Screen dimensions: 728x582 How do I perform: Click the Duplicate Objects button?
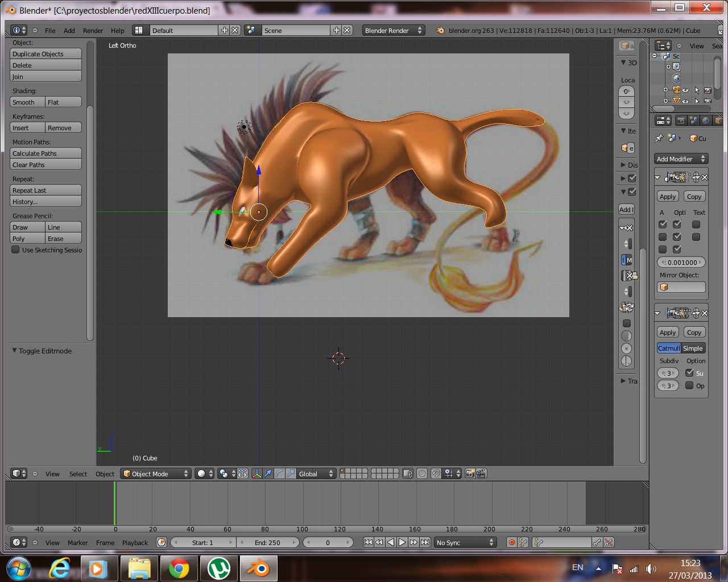click(x=45, y=54)
